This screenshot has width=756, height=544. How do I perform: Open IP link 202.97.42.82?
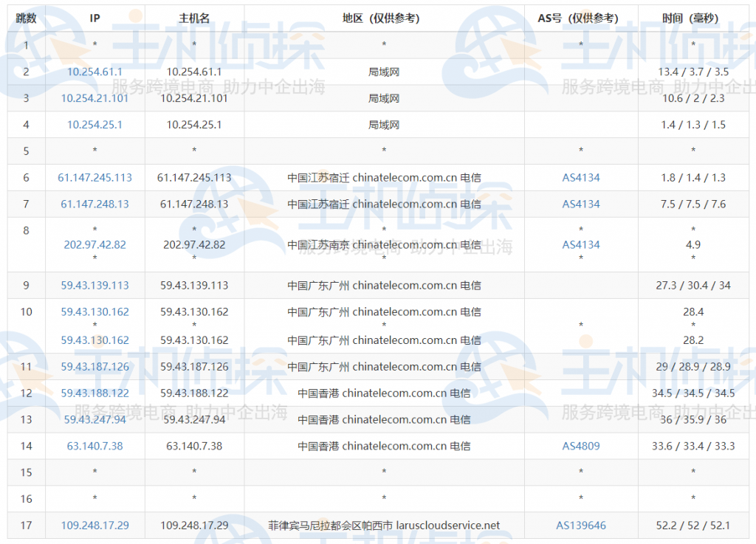94,245
